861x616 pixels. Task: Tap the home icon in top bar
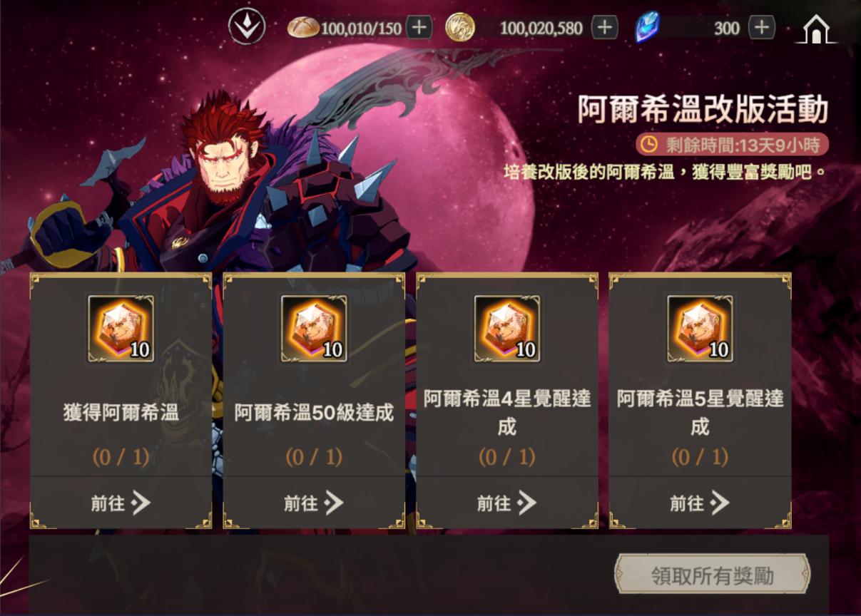(817, 29)
